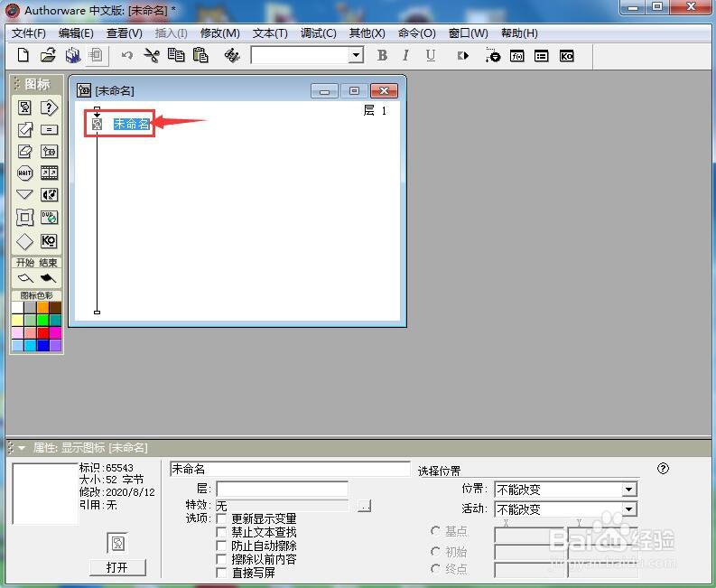Select the Navigate triangle icon
Image resolution: width=716 pixels, height=588 pixels.
tap(24, 194)
